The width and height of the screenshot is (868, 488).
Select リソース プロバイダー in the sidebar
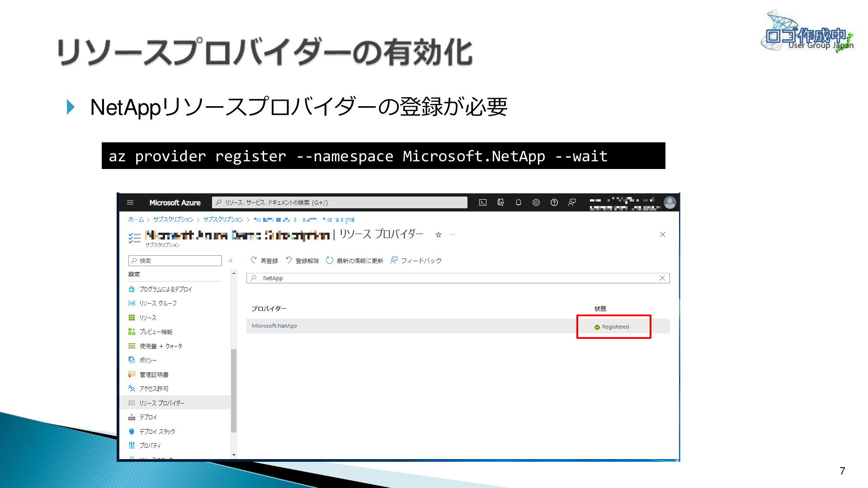pyautogui.click(x=175, y=403)
